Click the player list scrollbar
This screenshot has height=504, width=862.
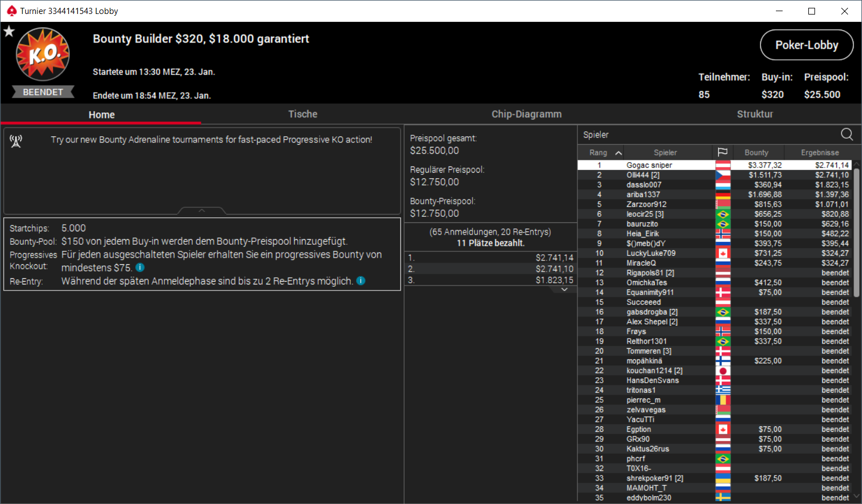click(856, 231)
